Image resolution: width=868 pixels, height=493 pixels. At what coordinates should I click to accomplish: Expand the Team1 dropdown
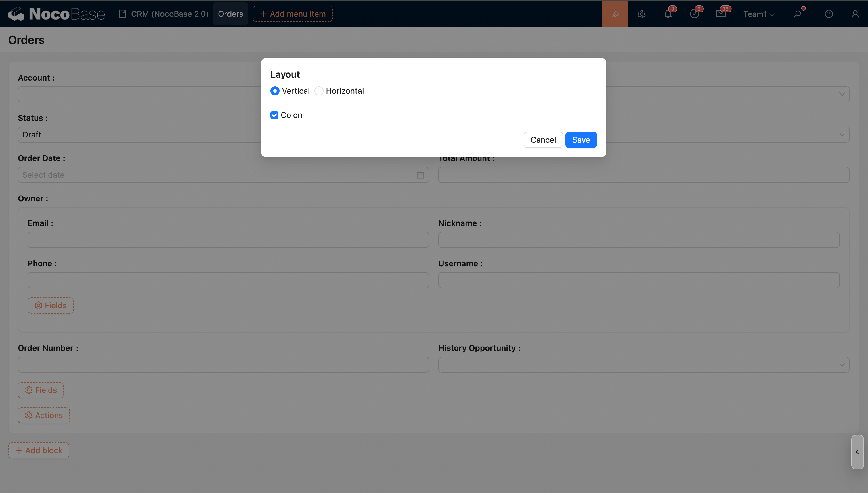tap(758, 14)
